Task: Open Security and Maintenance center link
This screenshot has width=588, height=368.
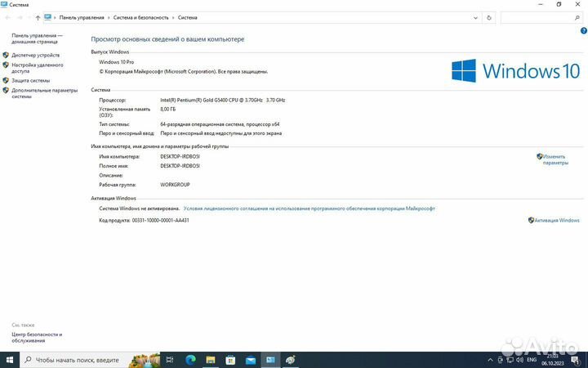Action: tap(37, 337)
